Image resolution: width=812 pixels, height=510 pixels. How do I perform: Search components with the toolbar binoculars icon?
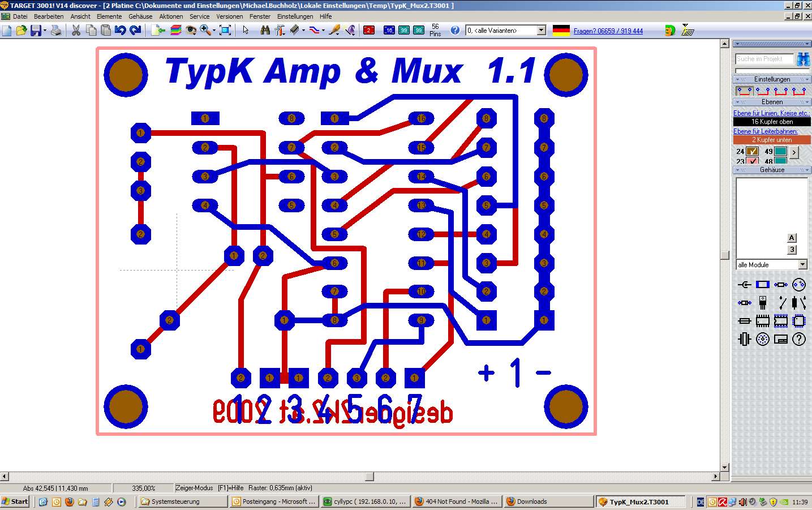(265, 31)
